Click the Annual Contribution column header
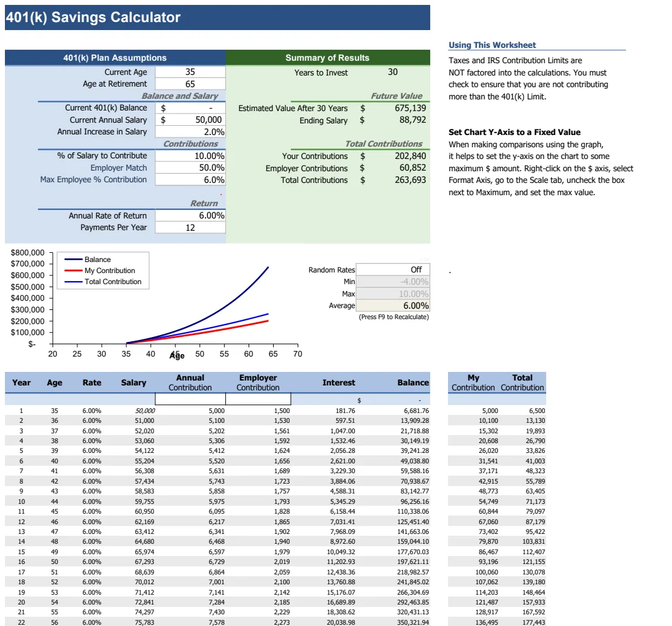Image resolution: width=672 pixels, height=626 pixels. tap(190, 382)
